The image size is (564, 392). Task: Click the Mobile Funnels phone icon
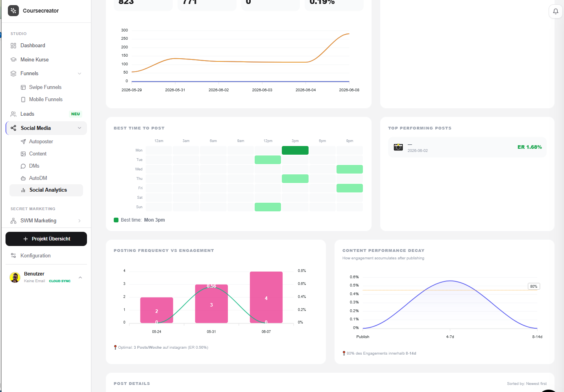(x=23, y=100)
